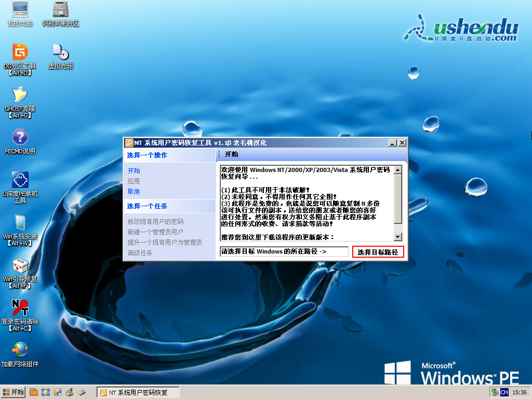Image resolution: width=532 pixels, height=399 pixels.
Task: Select the 高级任务 task
Action: coord(140,253)
